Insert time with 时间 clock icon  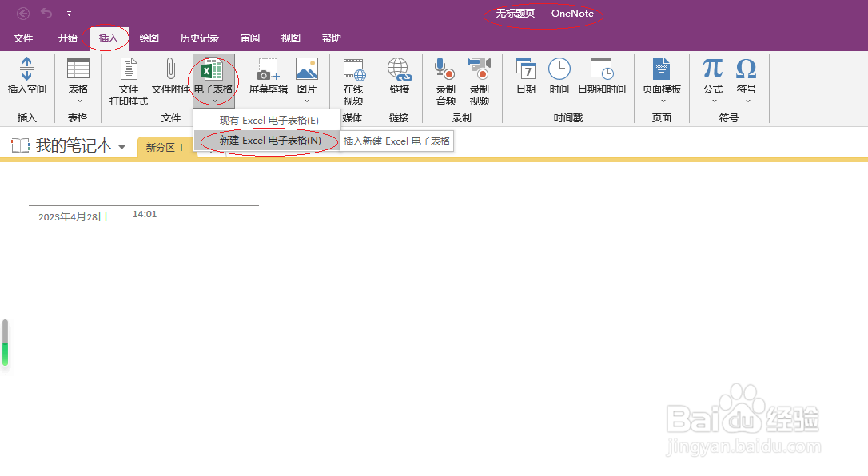(x=559, y=69)
